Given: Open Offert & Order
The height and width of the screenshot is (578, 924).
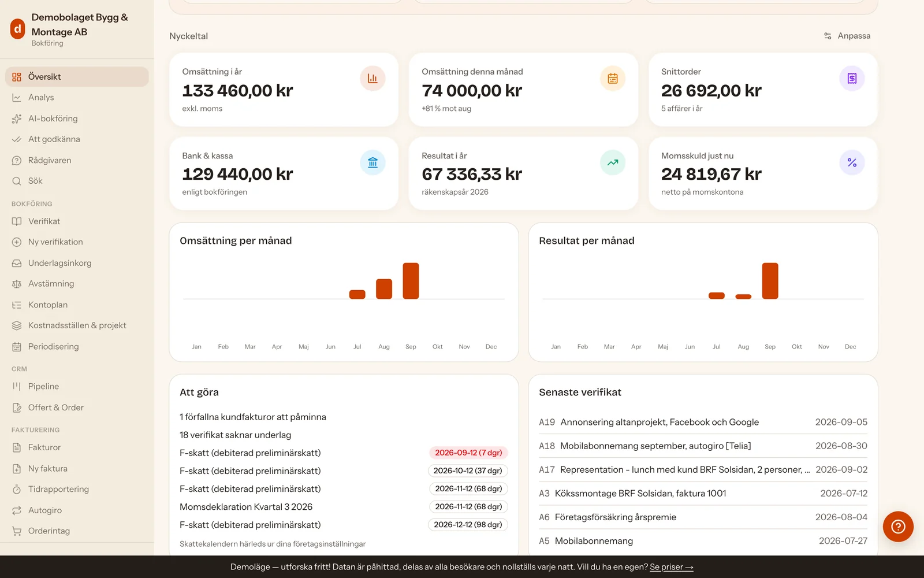Looking at the screenshot, I should click(x=77, y=407).
